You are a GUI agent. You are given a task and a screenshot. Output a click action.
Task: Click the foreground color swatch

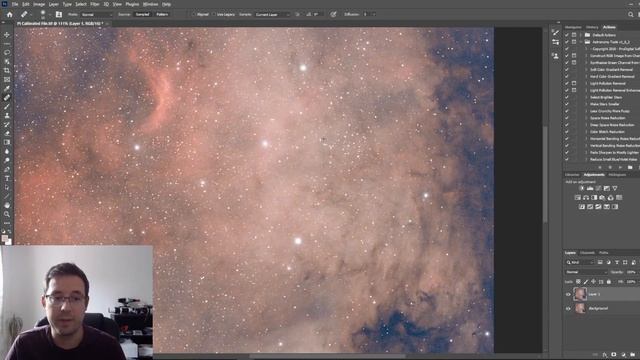(x=4, y=238)
